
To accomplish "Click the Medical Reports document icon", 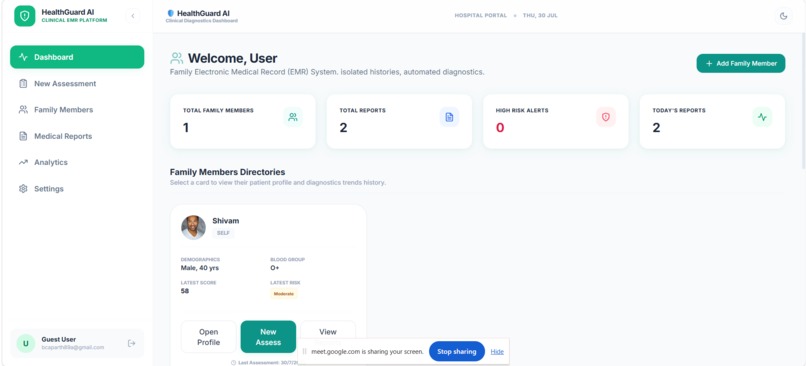I will pyautogui.click(x=23, y=136).
